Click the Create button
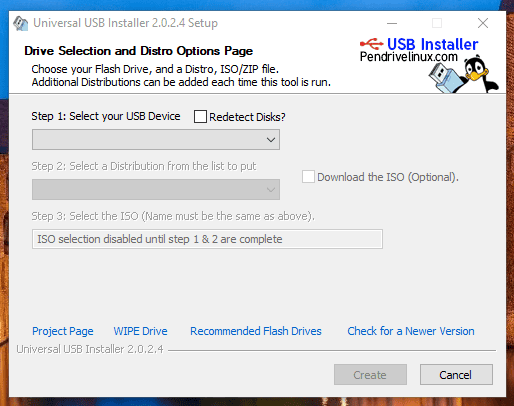 [x=370, y=375]
